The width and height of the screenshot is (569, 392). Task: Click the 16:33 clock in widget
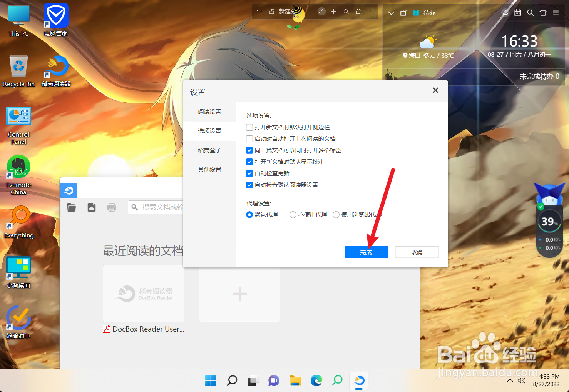[519, 41]
